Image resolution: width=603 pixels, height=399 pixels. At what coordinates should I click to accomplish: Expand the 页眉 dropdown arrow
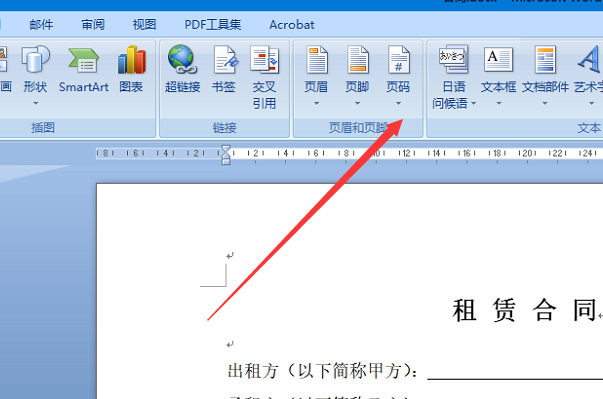click(x=316, y=103)
